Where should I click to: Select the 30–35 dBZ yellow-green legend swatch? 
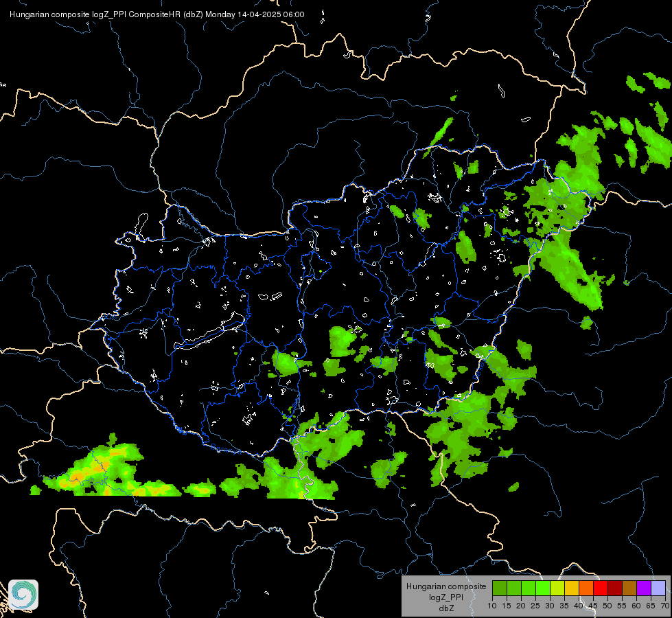(557, 588)
